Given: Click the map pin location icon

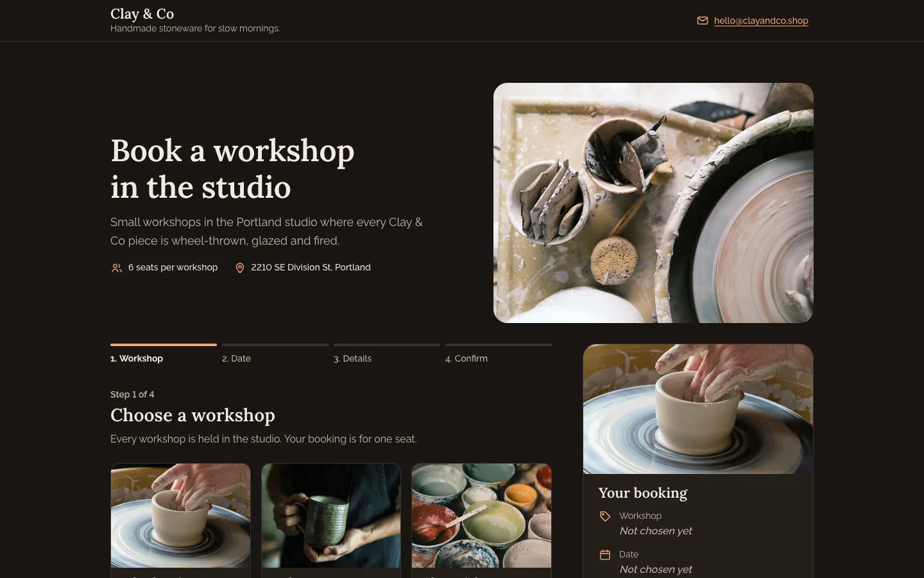Looking at the screenshot, I should [x=240, y=268].
